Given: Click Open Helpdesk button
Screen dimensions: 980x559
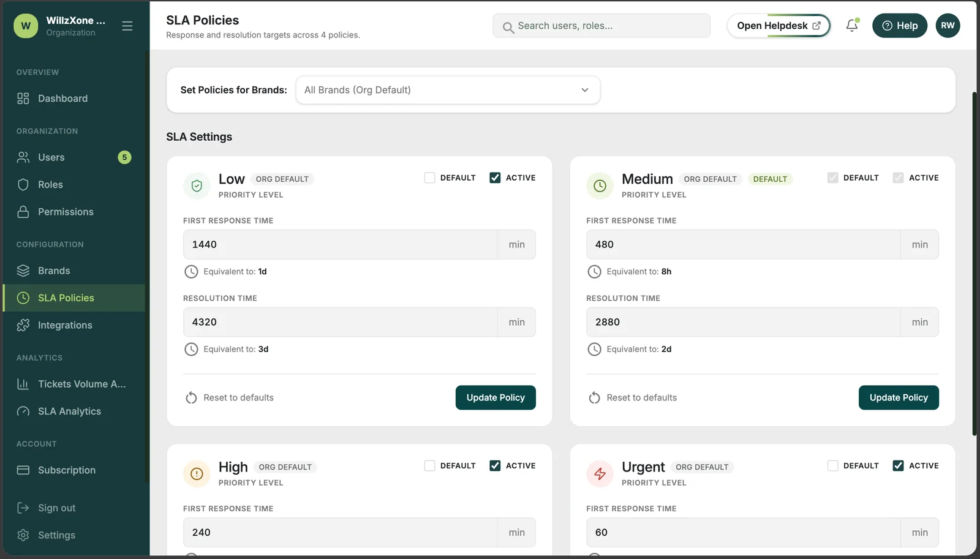Looking at the screenshot, I should pyautogui.click(x=778, y=26).
